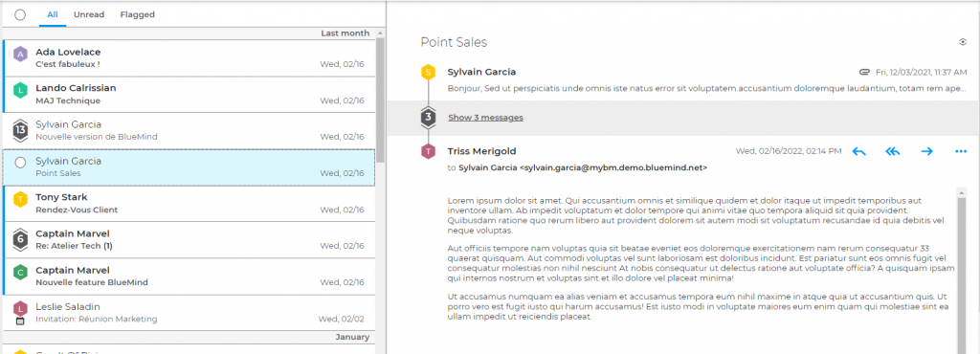Open the three-dot more actions menu
The height and width of the screenshot is (354, 980).
point(961,151)
